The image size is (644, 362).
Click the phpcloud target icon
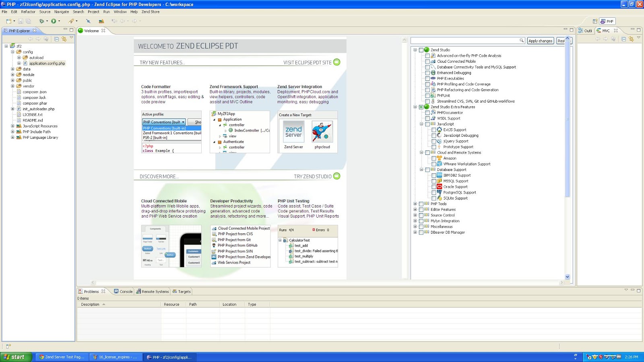(x=322, y=132)
